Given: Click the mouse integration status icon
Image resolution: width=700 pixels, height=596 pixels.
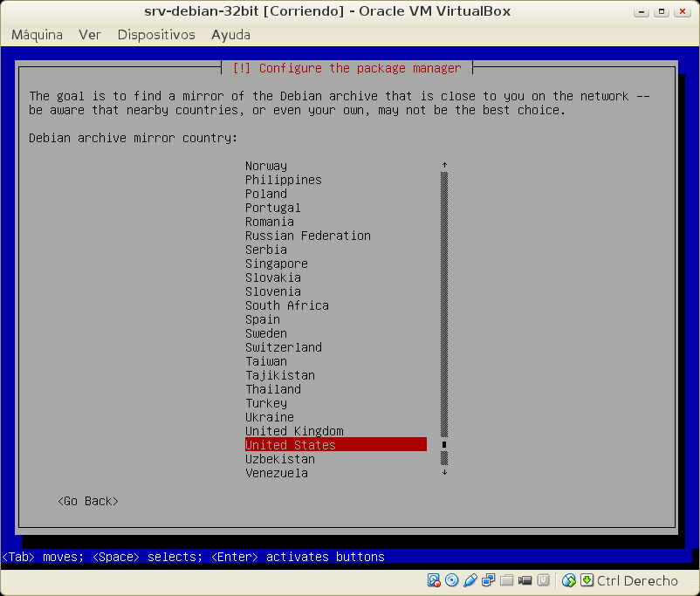Looking at the screenshot, I should [x=569, y=580].
